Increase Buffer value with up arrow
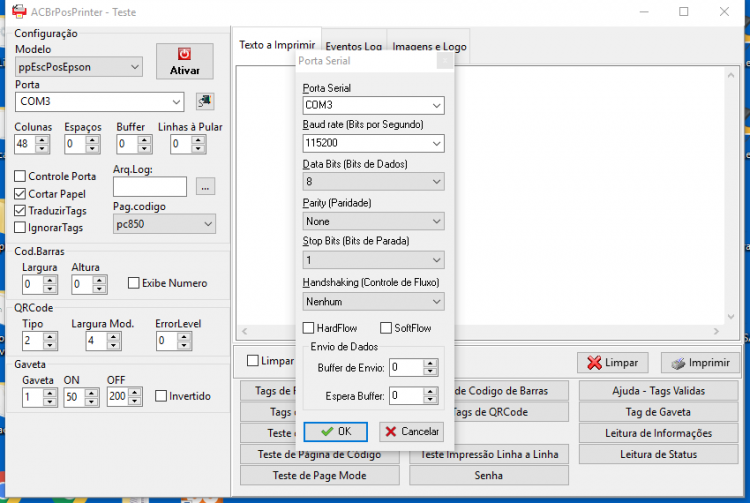The image size is (750, 503). coord(144,140)
